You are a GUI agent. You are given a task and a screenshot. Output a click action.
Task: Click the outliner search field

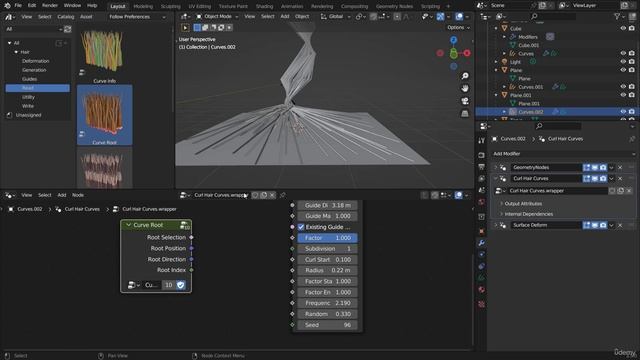pyautogui.click(x=553, y=17)
